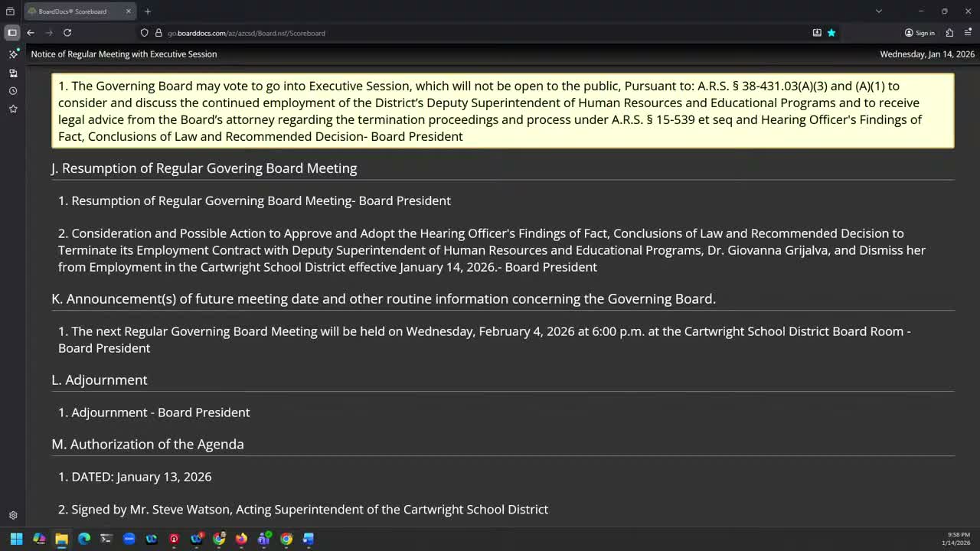The height and width of the screenshot is (551, 980).
Task: Open the next Regular Governing Board Meeting item
Action: [x=485, y=340]
